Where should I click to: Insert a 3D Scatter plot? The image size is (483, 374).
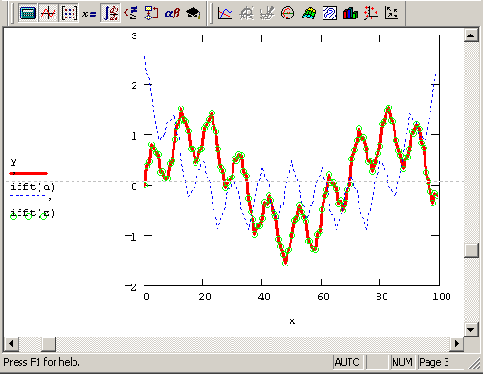coord(371,13)
